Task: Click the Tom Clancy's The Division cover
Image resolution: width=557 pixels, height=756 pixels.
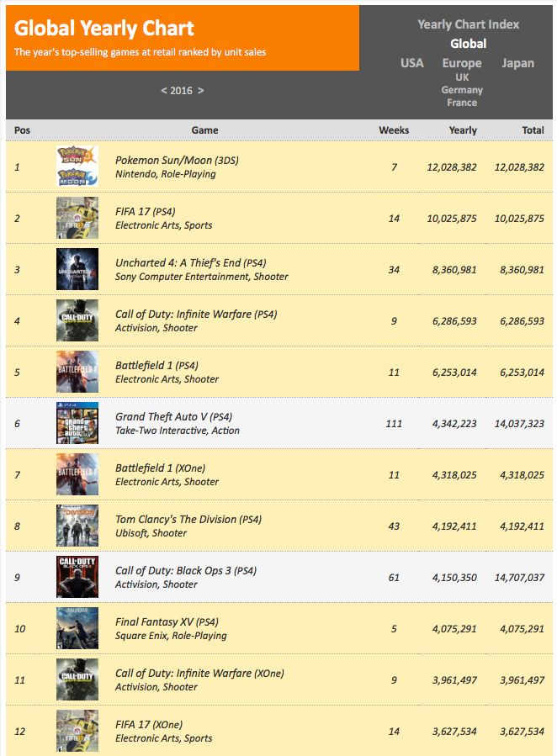Action: [x=77, y=526]
